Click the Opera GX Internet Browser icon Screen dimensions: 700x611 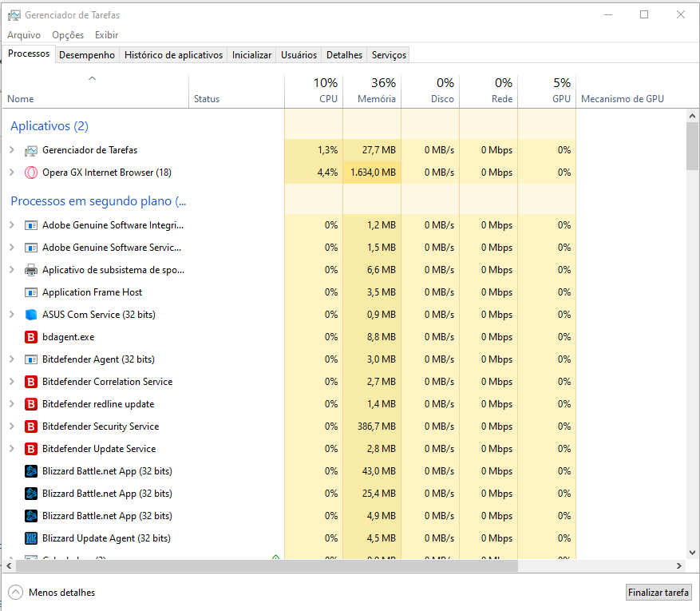(31, 173)
